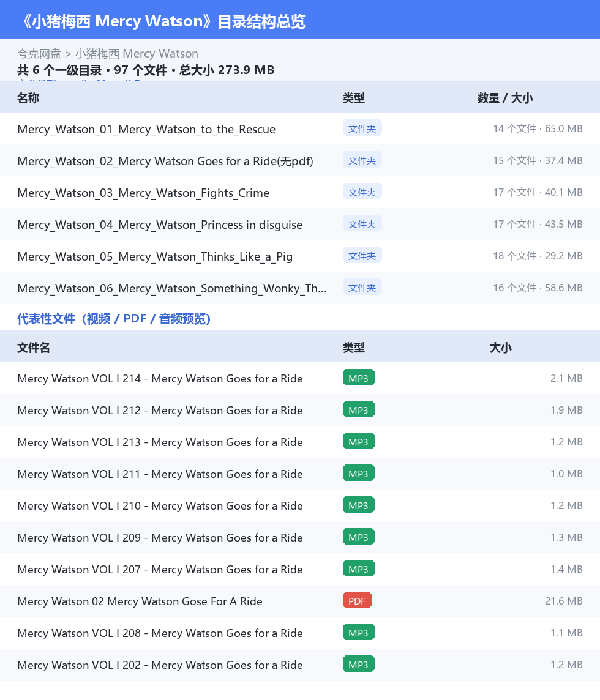Viewport: 600px width, 700px height.
Task: Select file Mercy Watson VOL I 211
Action: pyautogui.click(x=160, y=474)
